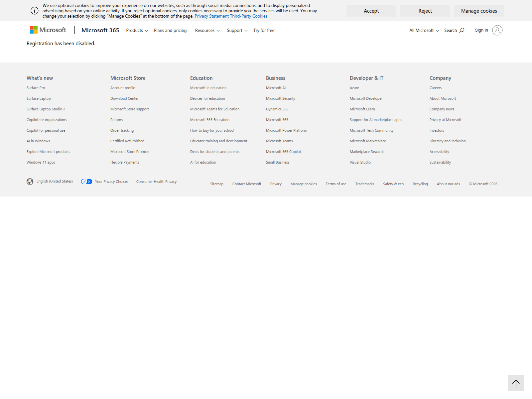Open Surface Pro link
The width and height of the screenshot is (532, 399).
(x=36, y=88)
